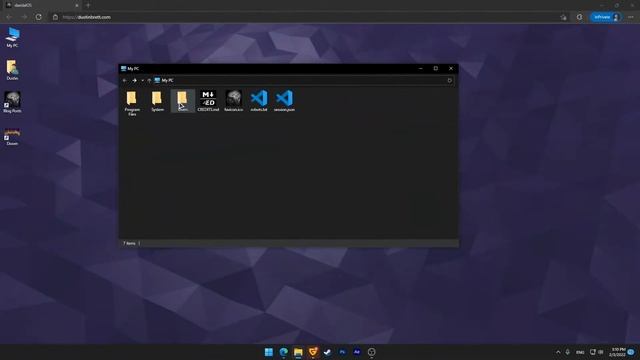
Task: Launch the Doom desktop shortcut
Action: [x=12, y=137]
